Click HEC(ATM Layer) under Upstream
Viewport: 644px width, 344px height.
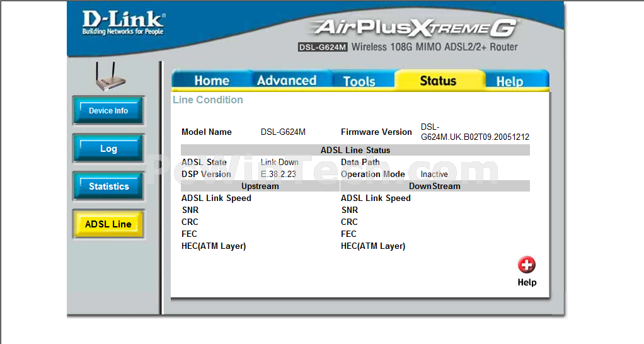click(214, 246)
